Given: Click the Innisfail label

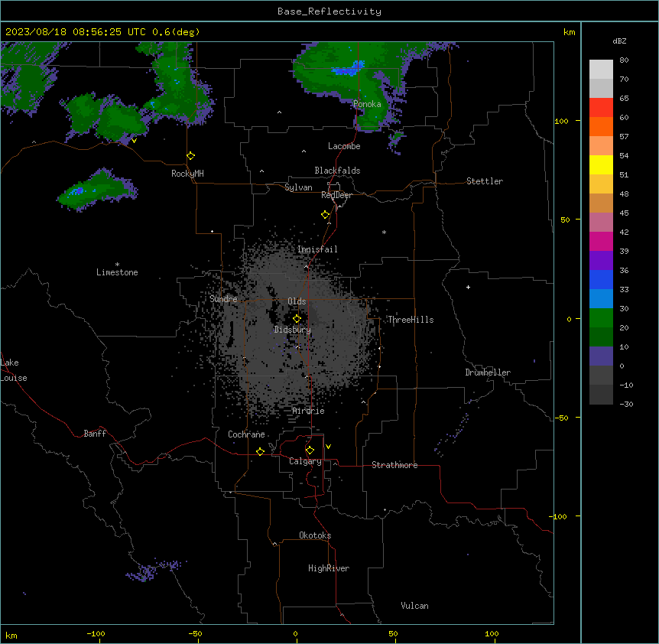Looking at the screenshot, I should click(317, 249).
